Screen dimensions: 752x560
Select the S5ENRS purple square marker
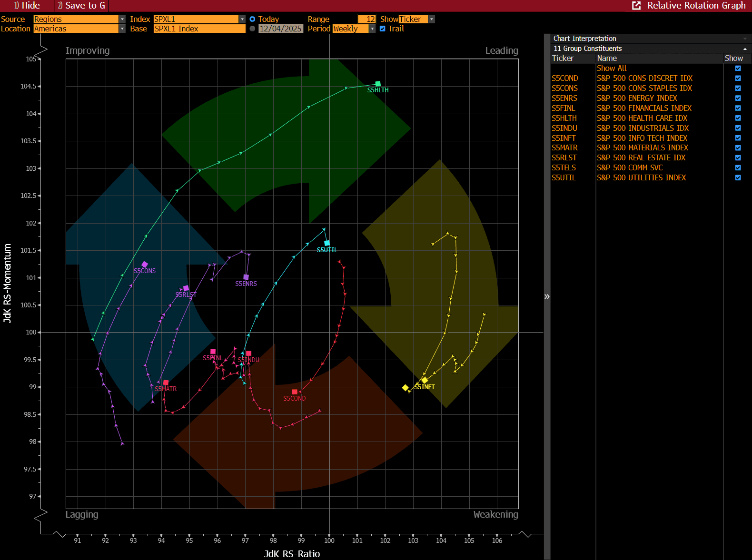246,277
